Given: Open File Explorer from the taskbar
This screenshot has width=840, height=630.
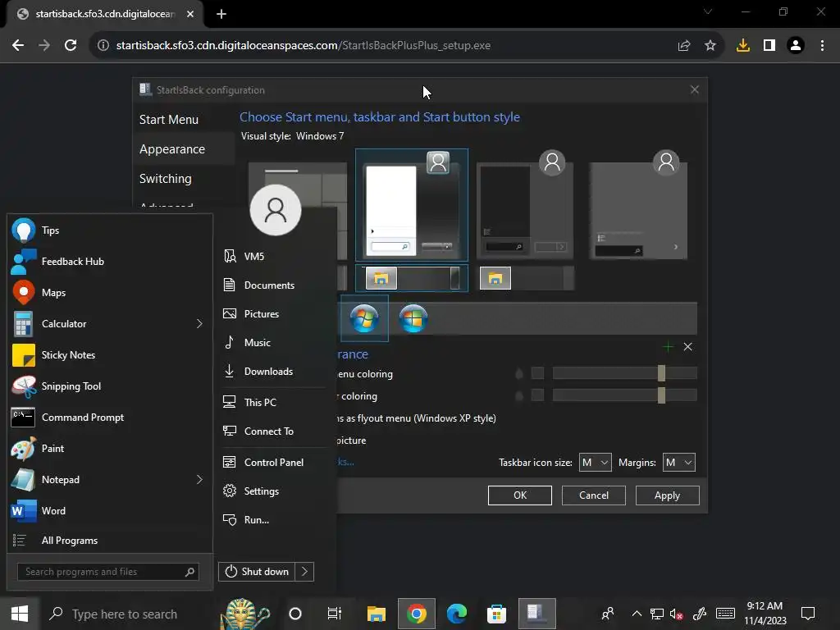Looking at the screenshot, I should [x=376, y=614].
